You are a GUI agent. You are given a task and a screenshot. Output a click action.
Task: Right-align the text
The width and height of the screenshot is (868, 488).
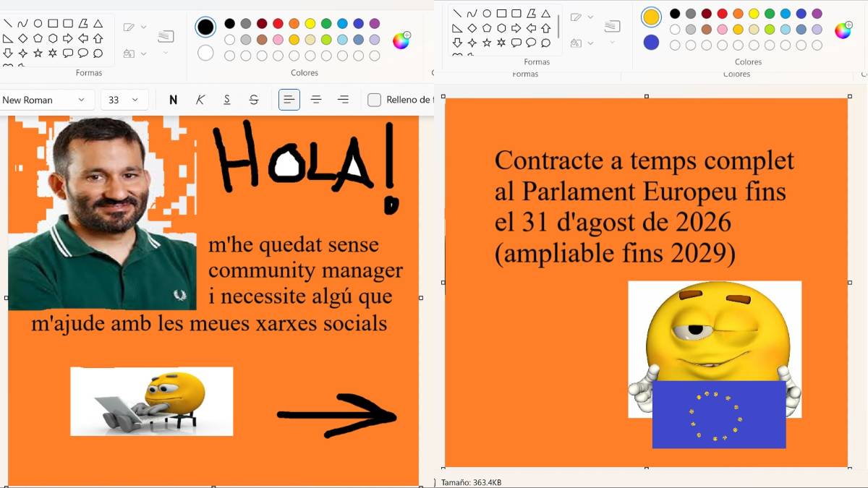pos(343,100)
